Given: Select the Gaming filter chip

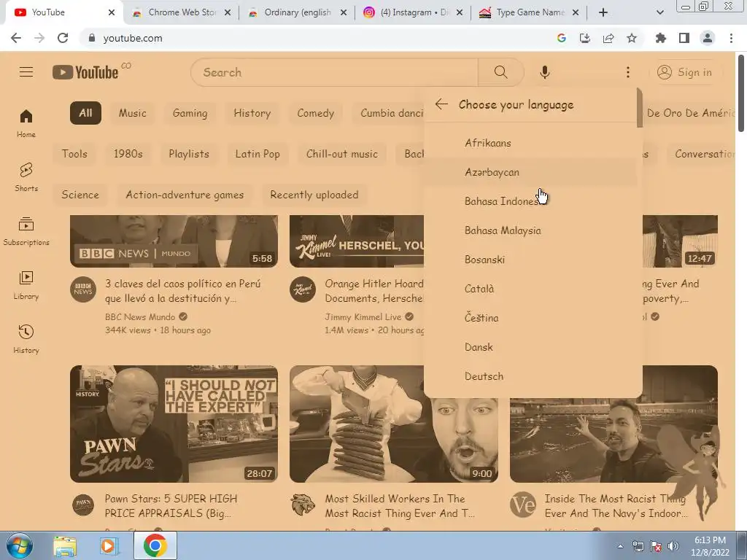Looking at the screenshot, I should pos(190,113).
